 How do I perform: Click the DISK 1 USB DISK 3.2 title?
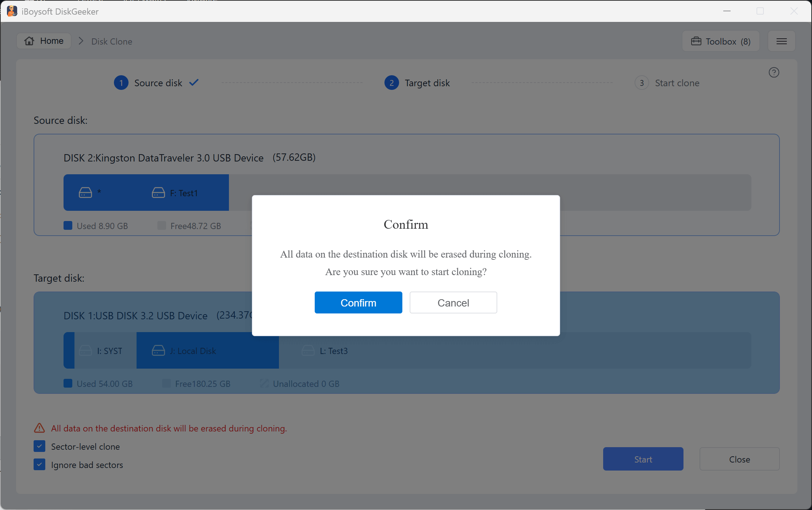(x=135, y=316)
